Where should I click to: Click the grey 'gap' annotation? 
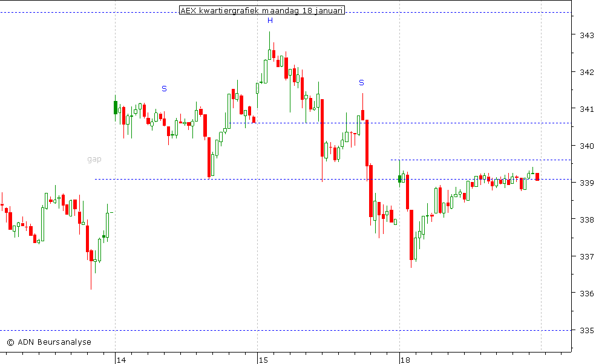[94, 159]
